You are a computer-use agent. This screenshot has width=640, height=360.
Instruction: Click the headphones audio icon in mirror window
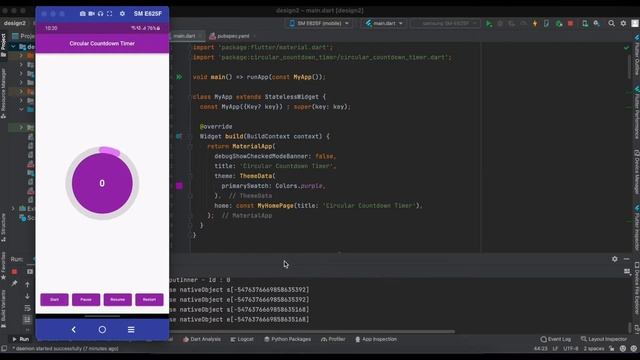click(x=100, y=13)
